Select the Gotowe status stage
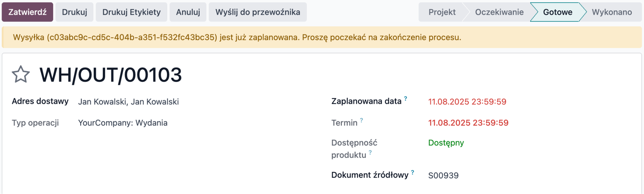The height and width of the screenshot is (194, 644). click(x=557, y=12)
